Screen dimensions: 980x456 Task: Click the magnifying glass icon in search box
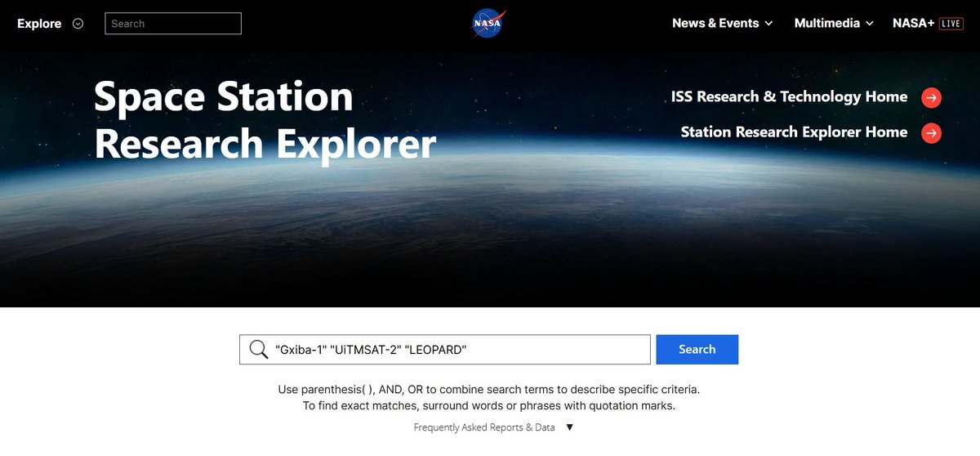259,350
